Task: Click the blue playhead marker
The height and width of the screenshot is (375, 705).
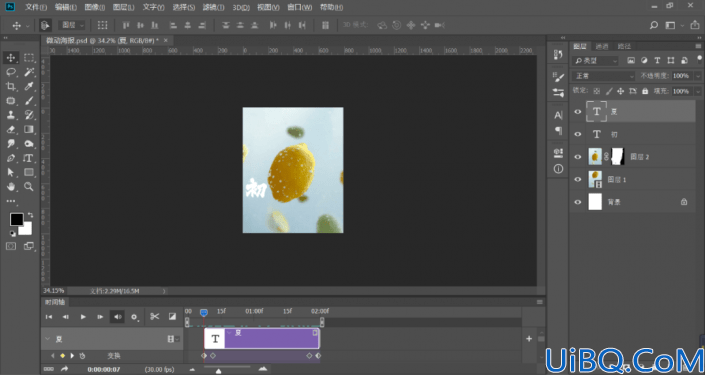Action: [204, 312]
